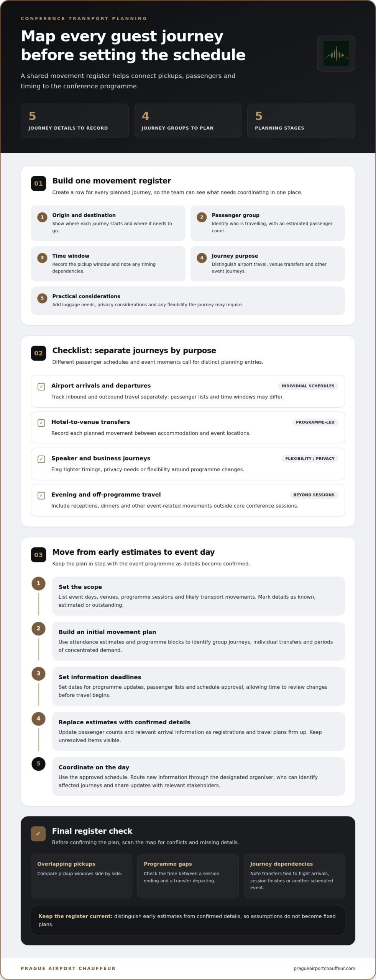Toggle the Evening and off-programme travel checkbox
Image resolution: width=376 pixels, height=980 pixels.
tap(41, 496)
